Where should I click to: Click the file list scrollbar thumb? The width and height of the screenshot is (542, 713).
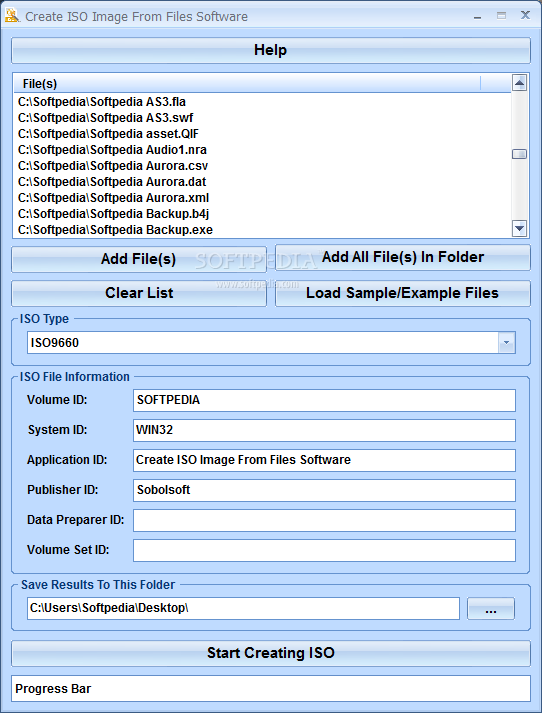click(519, 154)
